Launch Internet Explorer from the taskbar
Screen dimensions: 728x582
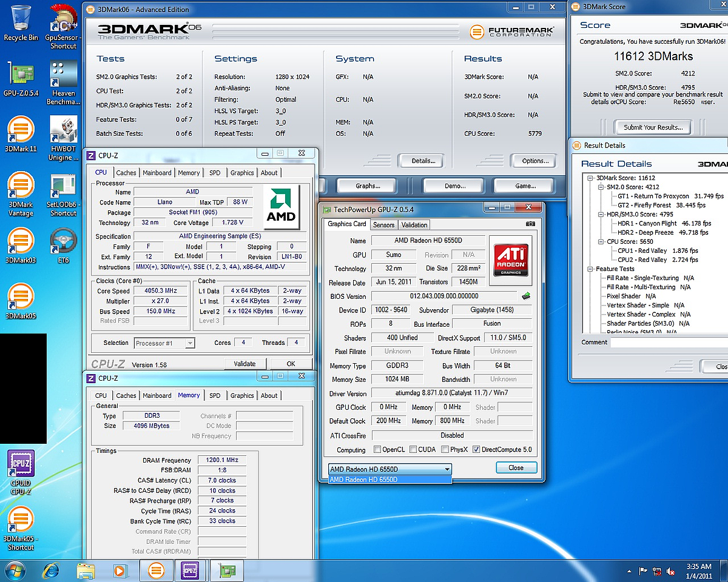pyautogui.click(x=52, y=570)
